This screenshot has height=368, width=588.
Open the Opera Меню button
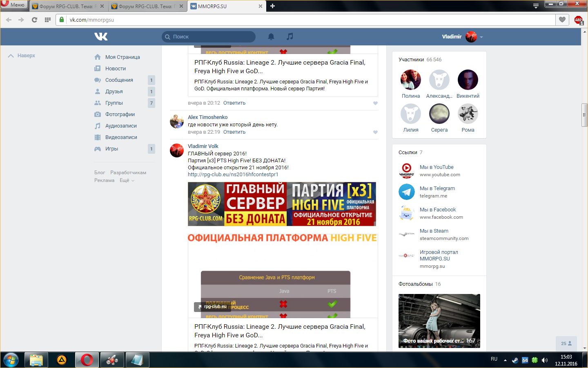[x=14, y=5]
